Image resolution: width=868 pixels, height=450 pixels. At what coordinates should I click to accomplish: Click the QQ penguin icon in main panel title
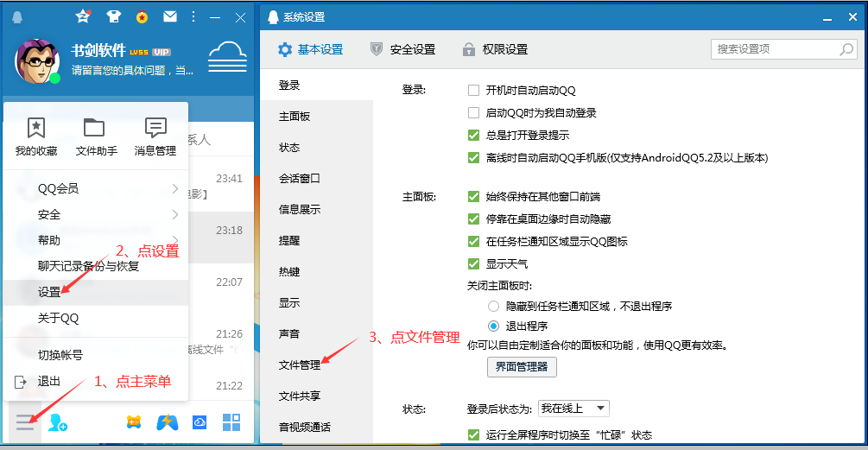(x=17, y=17)
